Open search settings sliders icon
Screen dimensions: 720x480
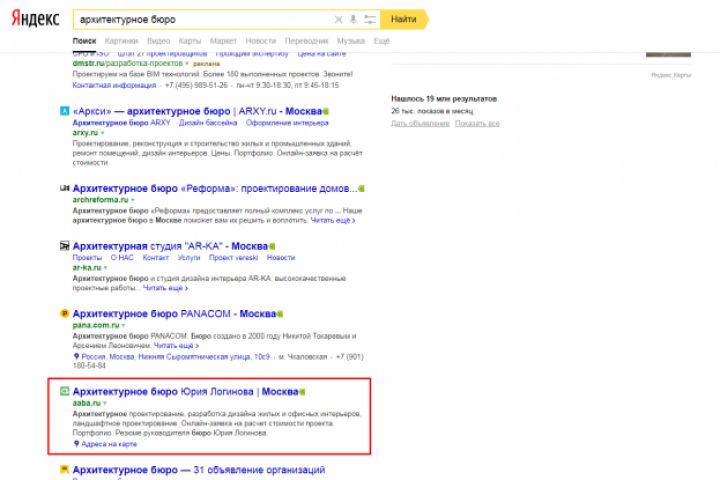(x=370, y=19)
